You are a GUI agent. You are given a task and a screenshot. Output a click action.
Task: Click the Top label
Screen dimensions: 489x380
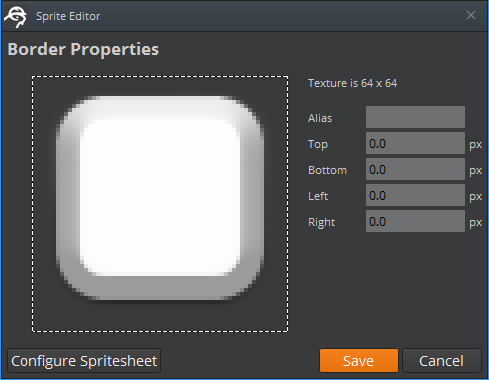coord(318,144)
